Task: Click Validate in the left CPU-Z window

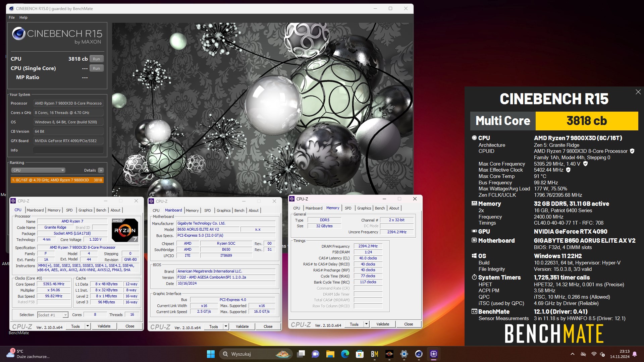Action: pyautogui.click(x=104, y=326)
